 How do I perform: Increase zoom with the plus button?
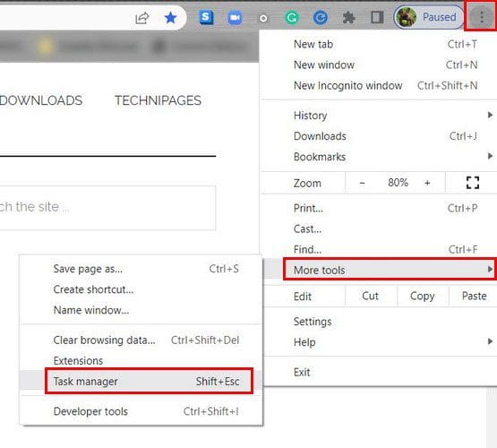point(427,183)
